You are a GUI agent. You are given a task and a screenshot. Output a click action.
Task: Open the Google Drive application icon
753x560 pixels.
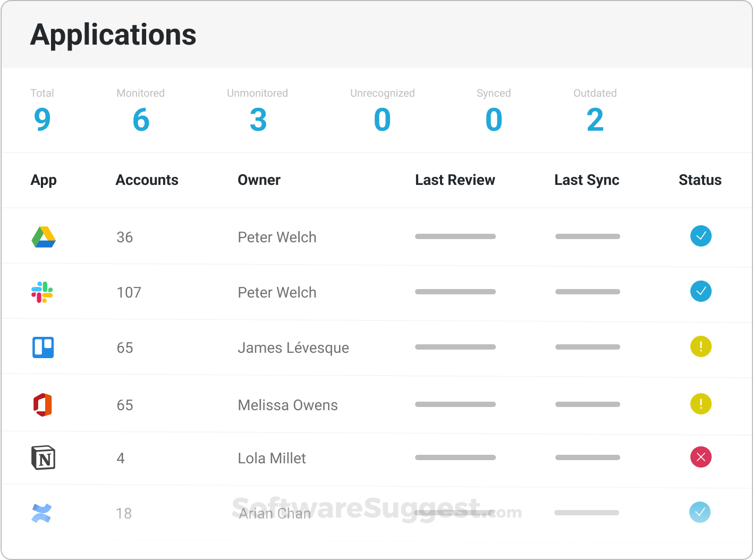click(43, 237)
